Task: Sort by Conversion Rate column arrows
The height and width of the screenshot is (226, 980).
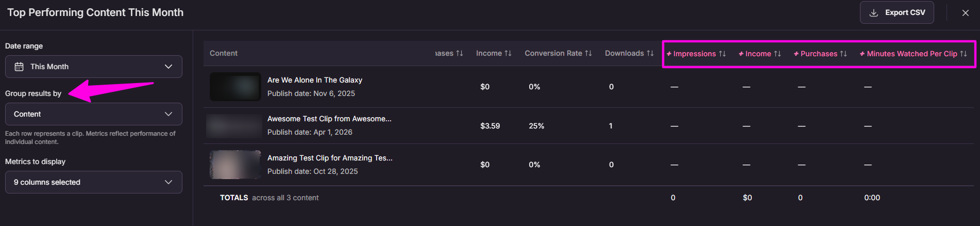Action: (x=588, y=53)
